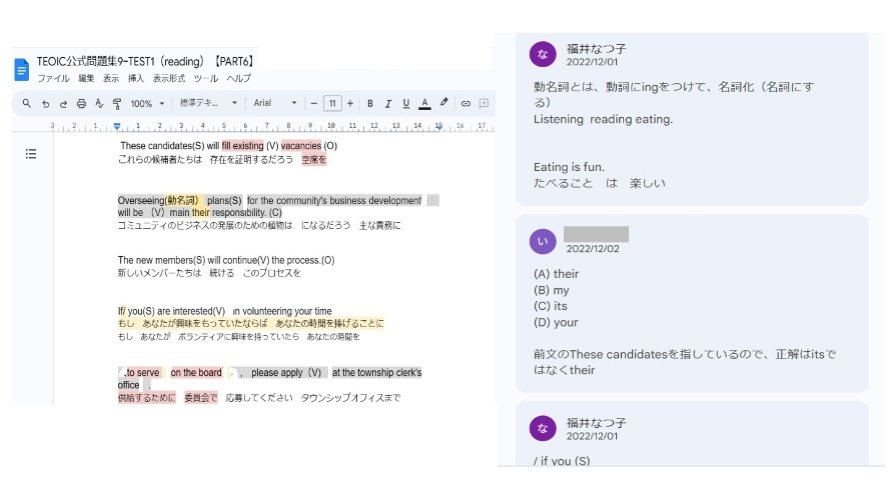Viewport: 894px width, 503px height.
Task: Undo the last edit
Action: pyautogui.click(x=45, y=103)
